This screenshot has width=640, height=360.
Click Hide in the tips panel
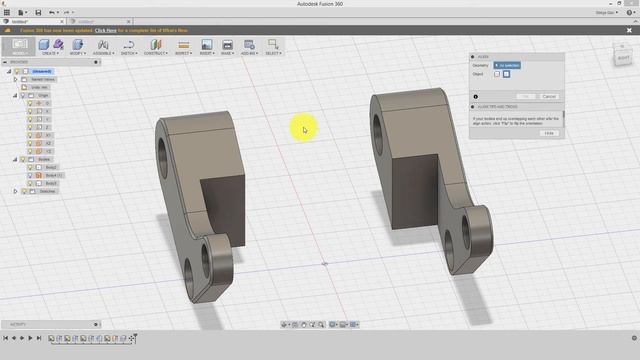coord(549,133)
